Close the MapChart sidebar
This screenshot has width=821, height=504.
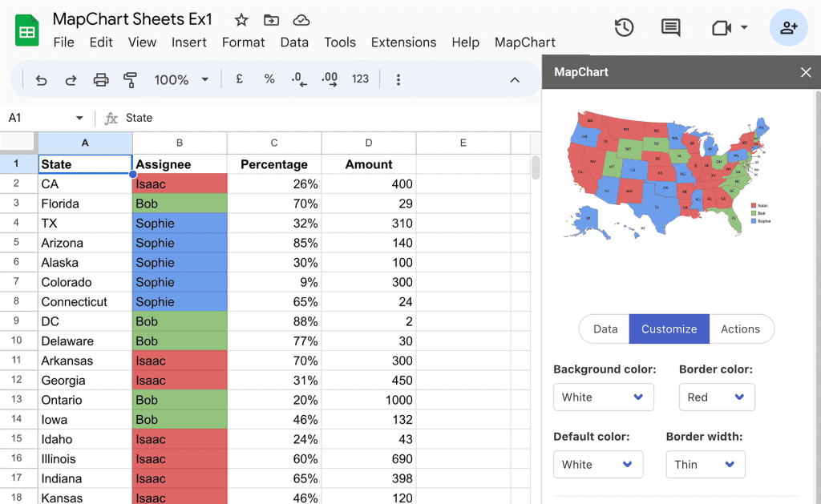coord(806,72)
